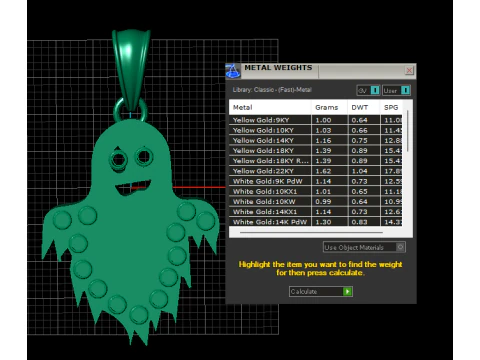
Task: Select the Yellow Gold:18KY row
Action: tap(315, 151)
